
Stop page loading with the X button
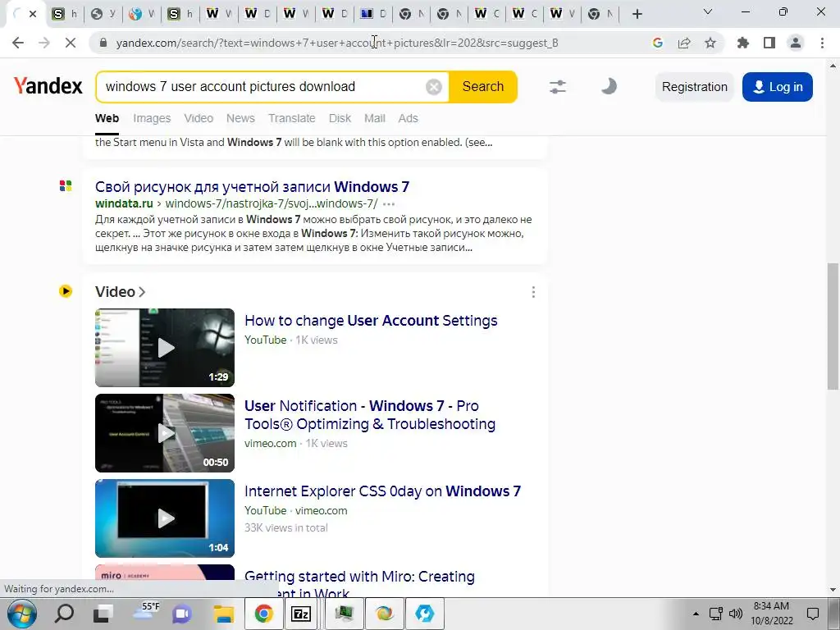click(x=70, y=43)
